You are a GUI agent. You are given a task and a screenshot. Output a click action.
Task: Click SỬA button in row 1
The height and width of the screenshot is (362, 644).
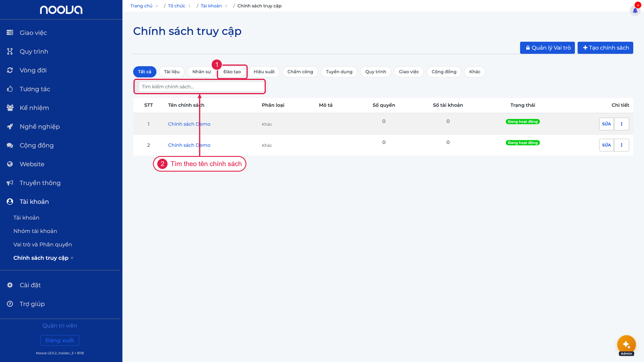(607, 124)
